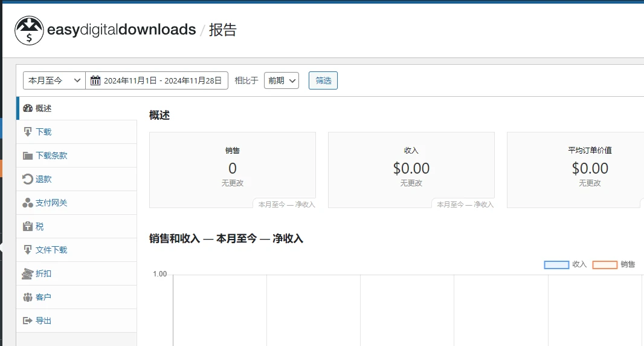Image resolution: width=644 pixels, height=346 pixels.
Task: Click the 下载 download icon in sidebar
Action: [x=28, y=132]
